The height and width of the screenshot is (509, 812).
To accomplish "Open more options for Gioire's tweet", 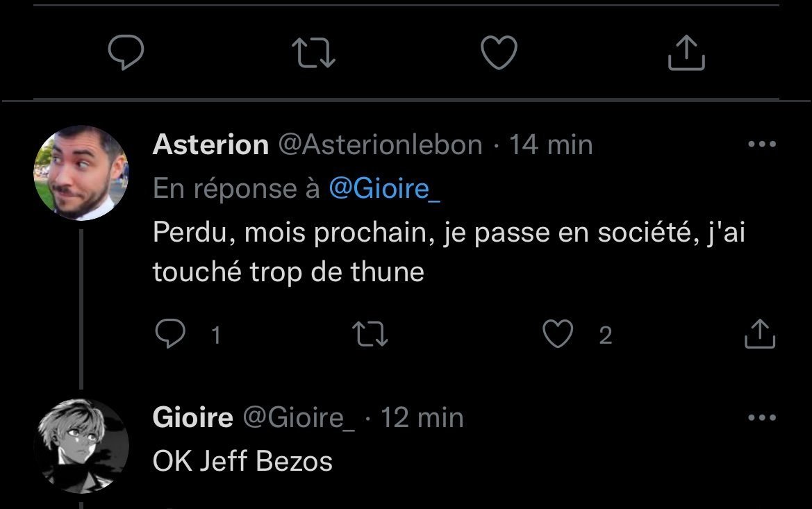I will pos(761,418).
